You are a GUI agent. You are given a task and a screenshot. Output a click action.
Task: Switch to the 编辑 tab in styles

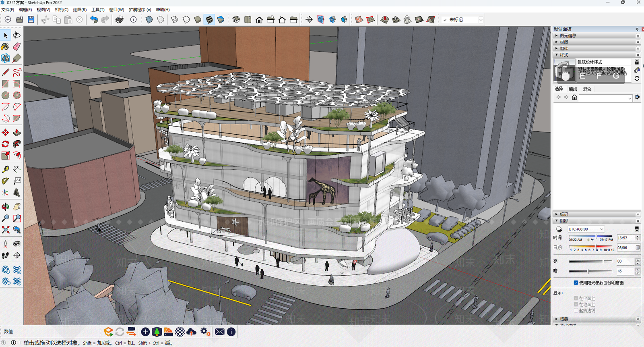[x=573, y=89]
